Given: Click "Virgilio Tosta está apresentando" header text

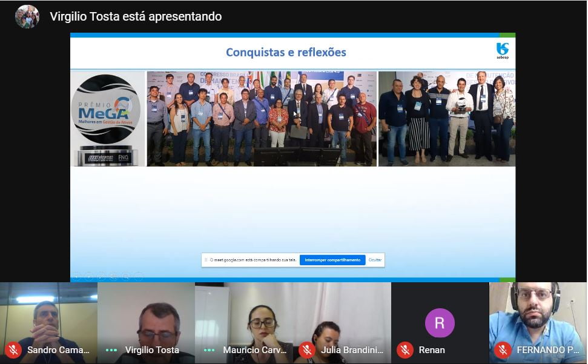Looking at the screenshot, I should pos(136,16).
